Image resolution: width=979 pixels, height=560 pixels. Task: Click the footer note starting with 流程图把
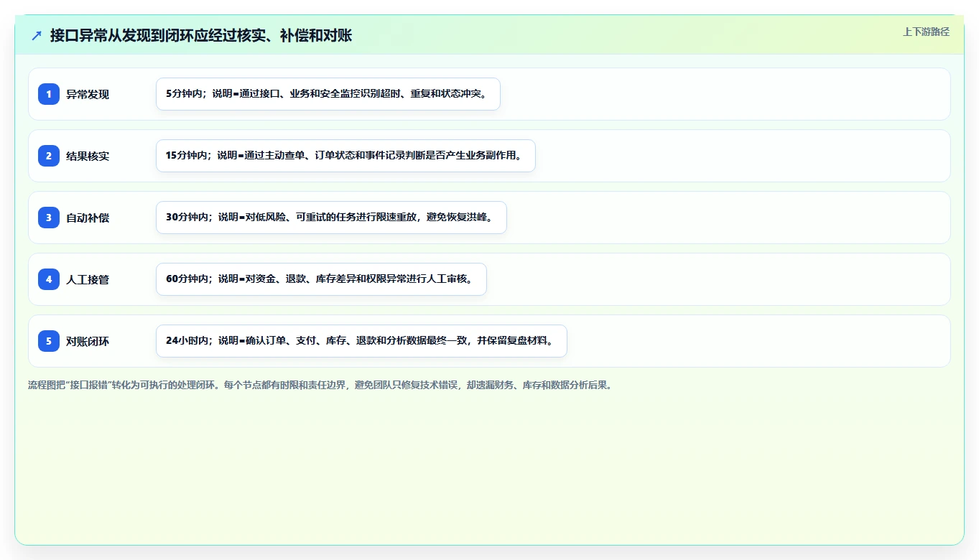(x=320, y=385)
